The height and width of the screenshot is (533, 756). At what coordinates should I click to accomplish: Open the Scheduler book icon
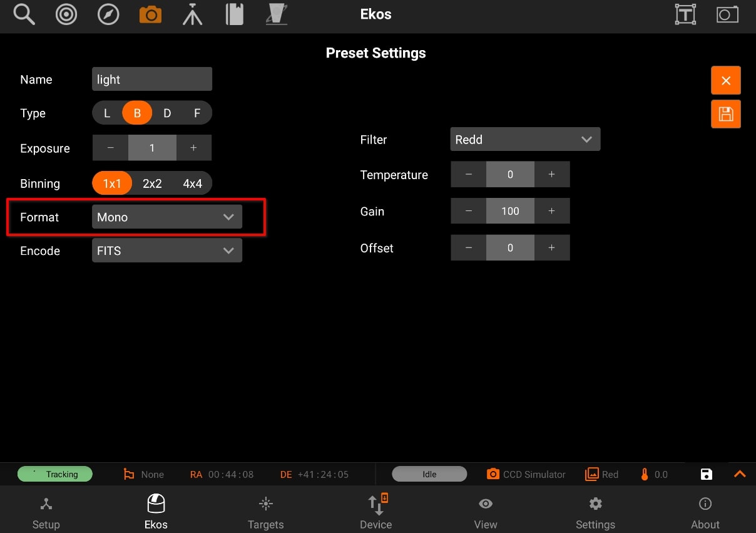[235, 14]
